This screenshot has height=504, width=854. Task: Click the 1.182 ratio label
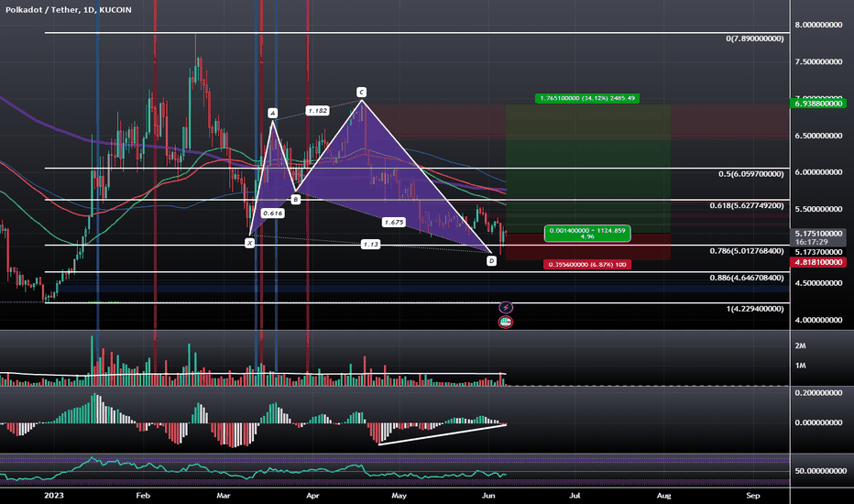coord(317,111)
